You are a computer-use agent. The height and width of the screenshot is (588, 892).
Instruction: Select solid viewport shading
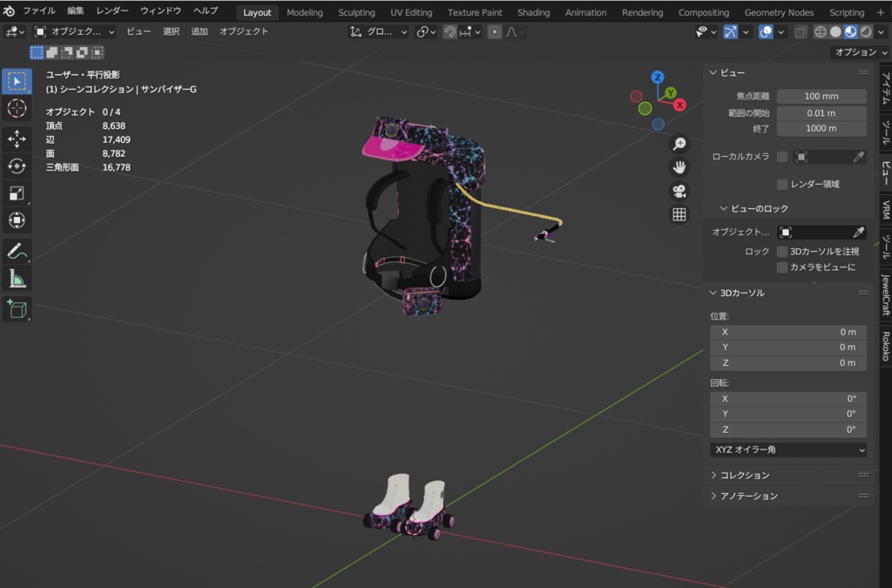click(x=835, y=32)
